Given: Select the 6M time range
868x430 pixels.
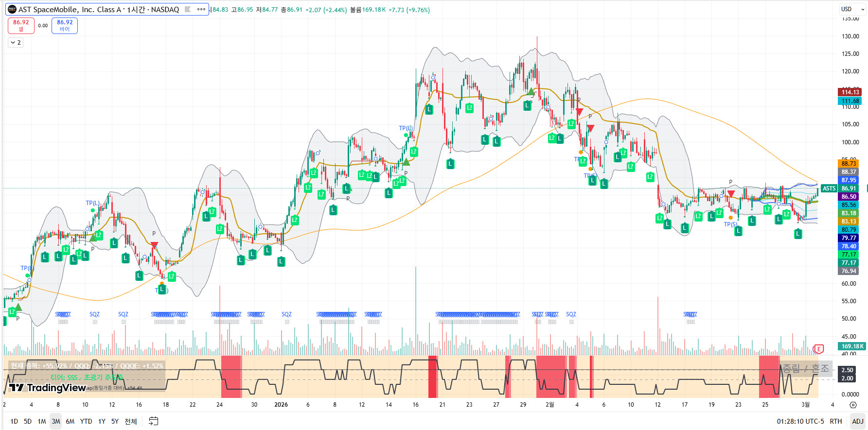Looking at the screenshot, I should click(x=70, y=421).
